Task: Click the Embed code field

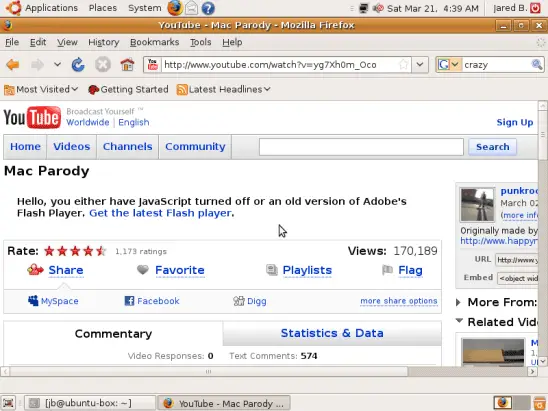Action: click(x=518, y=279)
